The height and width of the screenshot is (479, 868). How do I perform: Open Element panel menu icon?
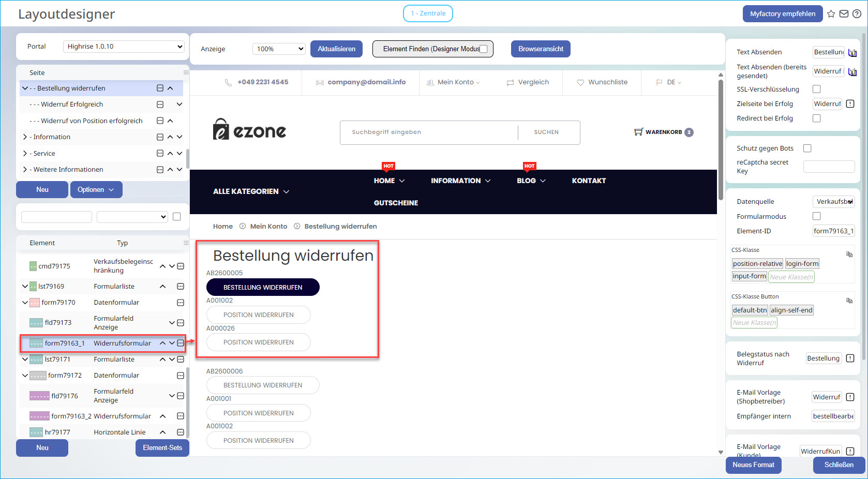[186, 243]
